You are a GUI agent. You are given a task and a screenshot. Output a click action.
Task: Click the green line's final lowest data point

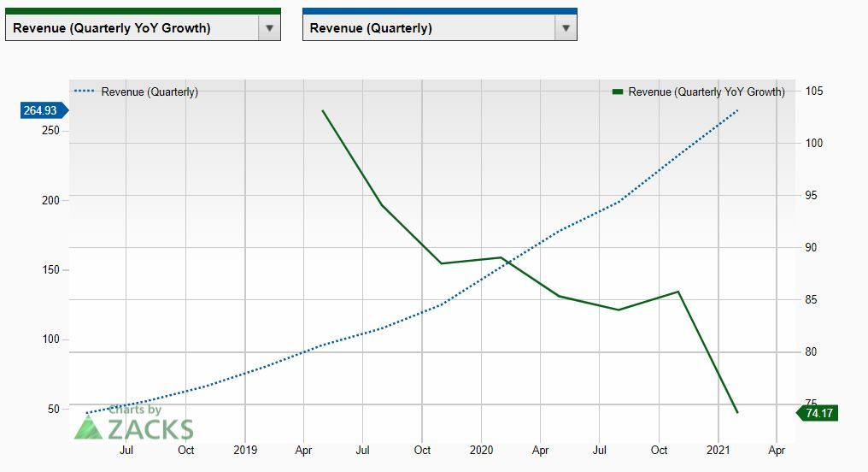(x=736, y=412)
